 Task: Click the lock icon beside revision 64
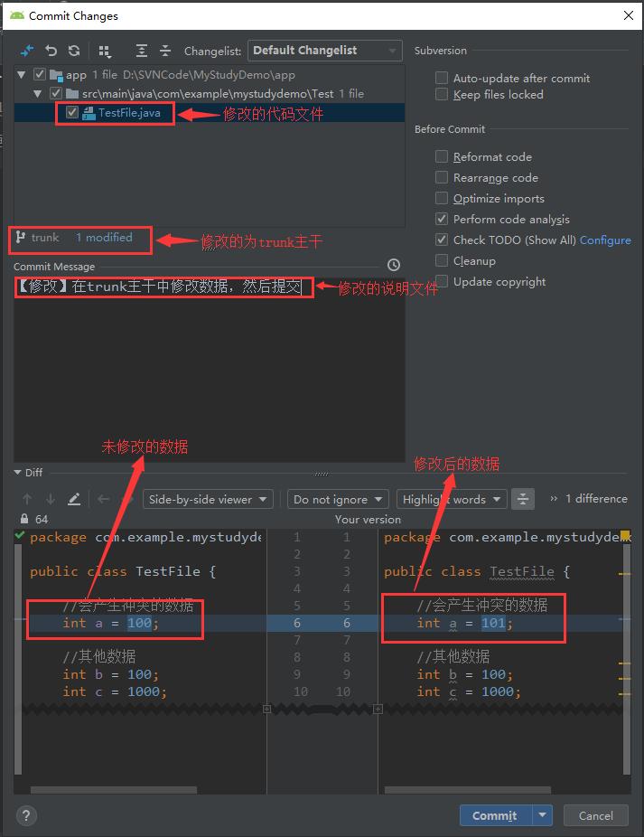[24, 519]
